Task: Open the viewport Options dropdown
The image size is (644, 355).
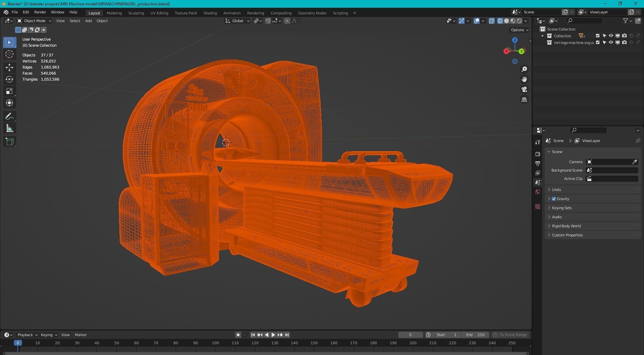Action: coord(520,30)
